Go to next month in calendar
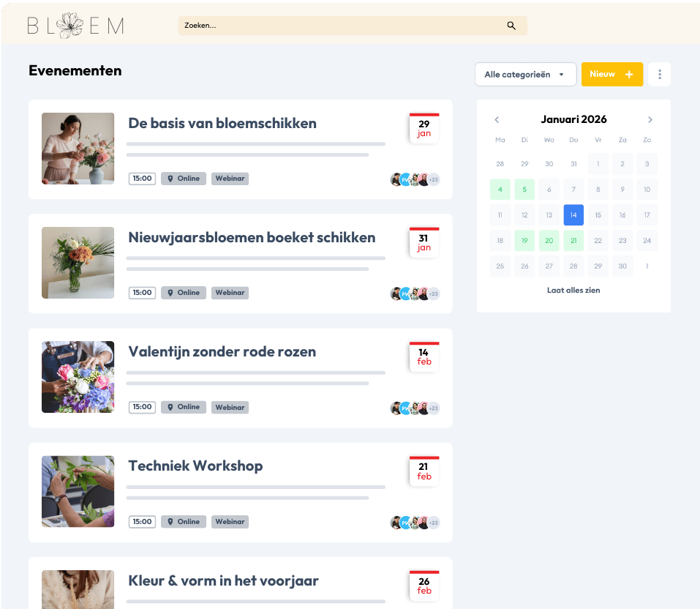The image size is (700, 609). click(x=650, y=120)
